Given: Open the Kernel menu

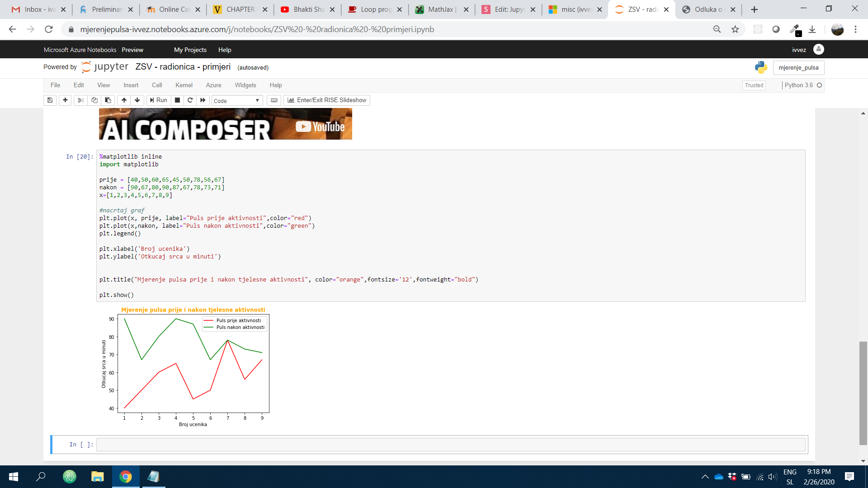Looking at the screenshot, I should tap(184, 85).
